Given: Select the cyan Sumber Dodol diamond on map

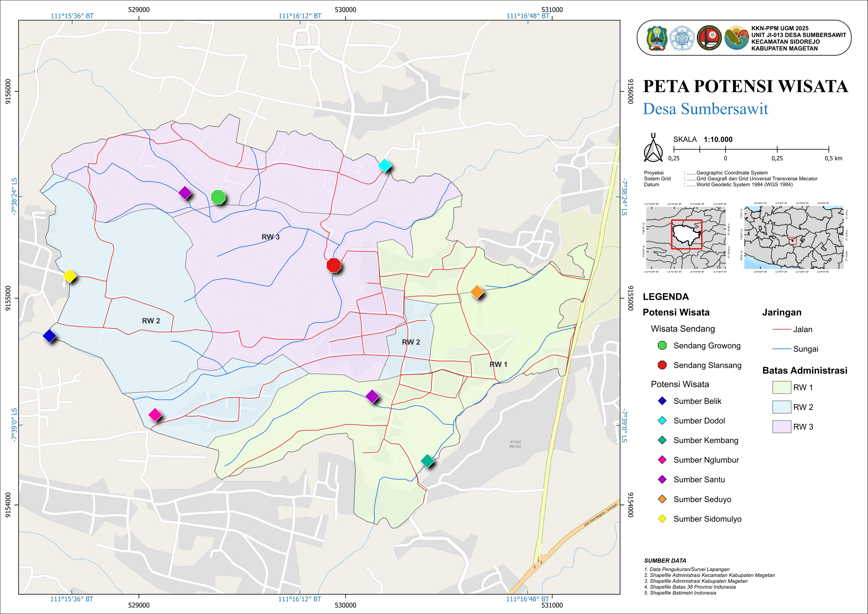Looking at the screenshot, I should coord(384,165).
